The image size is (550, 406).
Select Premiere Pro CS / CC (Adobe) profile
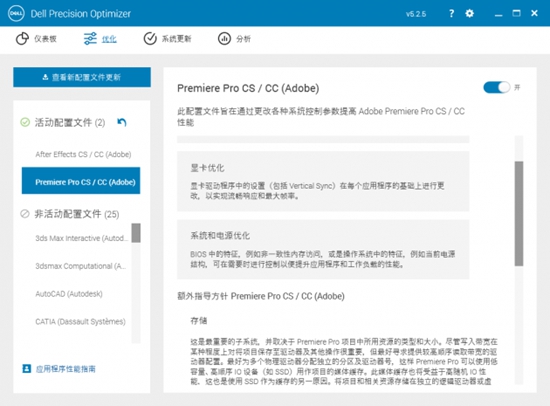81,181
